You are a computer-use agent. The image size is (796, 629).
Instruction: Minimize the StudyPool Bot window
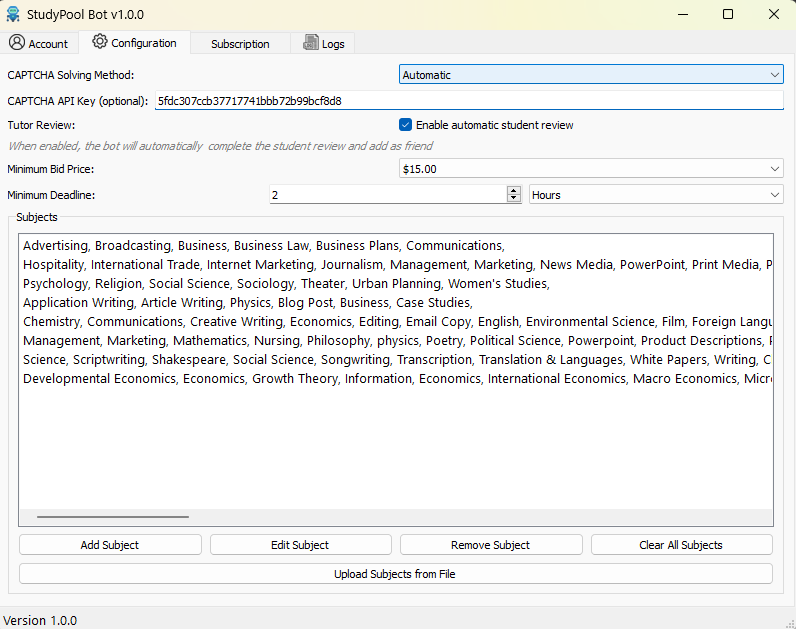pos(683,14)
